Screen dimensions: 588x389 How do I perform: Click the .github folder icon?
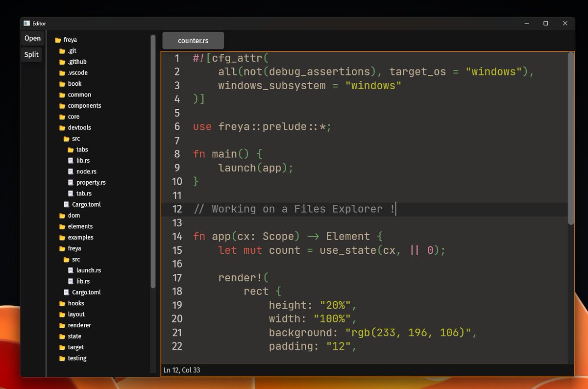[x=62, y=62]
